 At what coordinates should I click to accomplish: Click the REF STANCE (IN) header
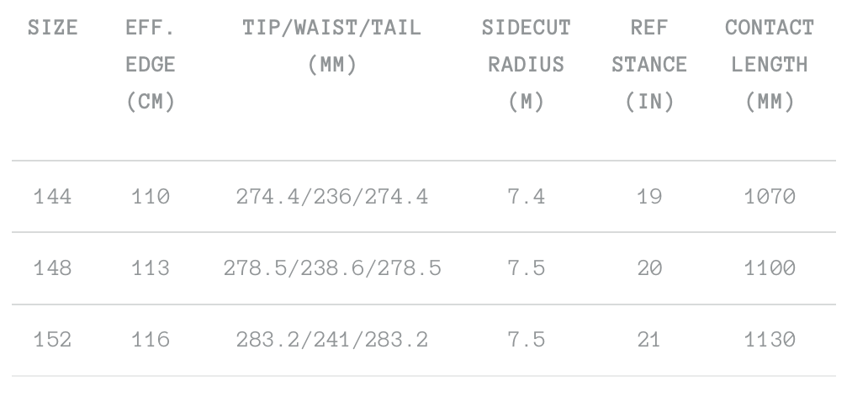(648, 64)
